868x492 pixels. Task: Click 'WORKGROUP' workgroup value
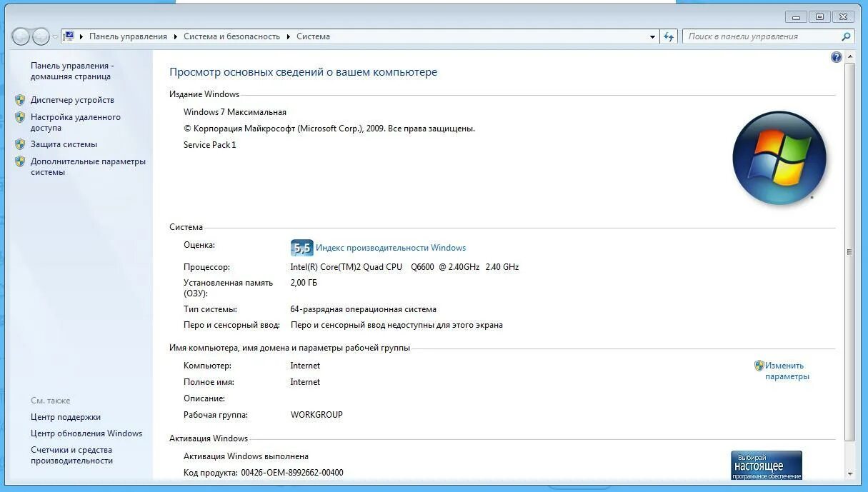316,415
